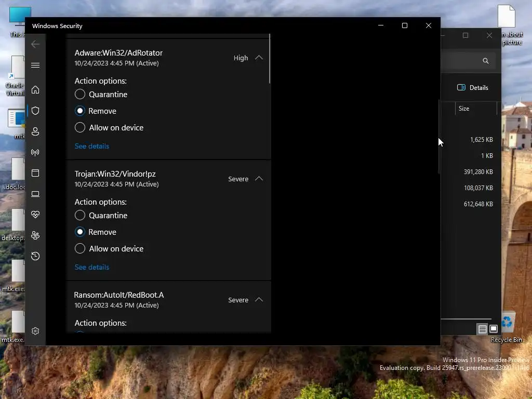Open Device performance & health heart icon

(x=35, y=215)
